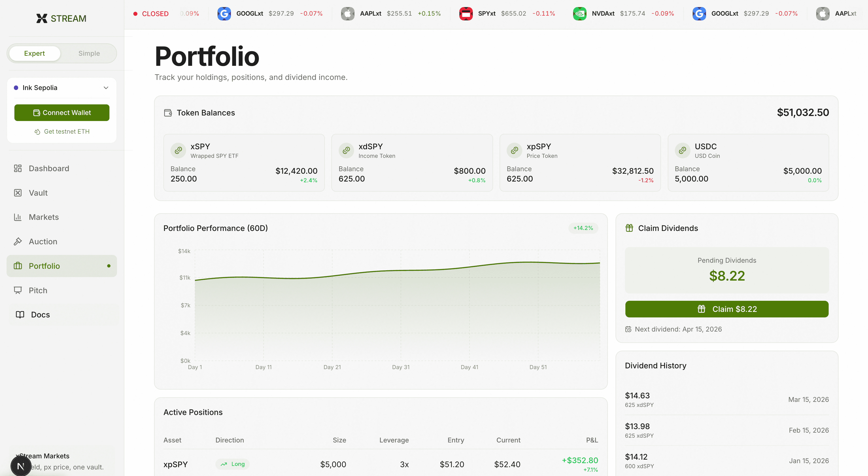
Task: Go to the Vault page
Action: 38,193
